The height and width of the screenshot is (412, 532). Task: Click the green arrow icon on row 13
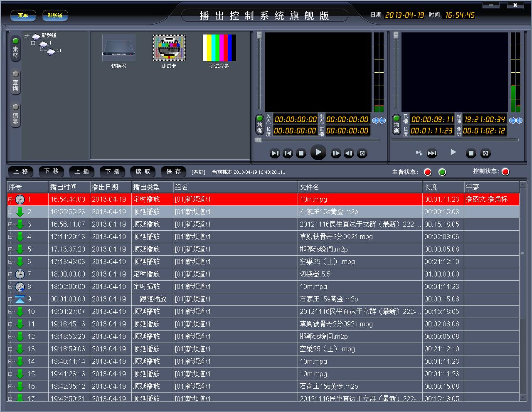[x=20, y=349]
